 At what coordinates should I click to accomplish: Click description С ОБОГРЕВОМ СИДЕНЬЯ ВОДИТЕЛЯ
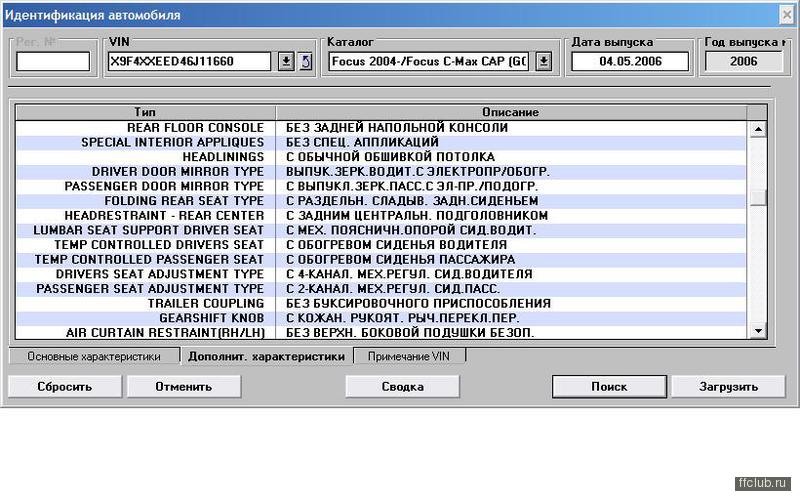[396, 245]
